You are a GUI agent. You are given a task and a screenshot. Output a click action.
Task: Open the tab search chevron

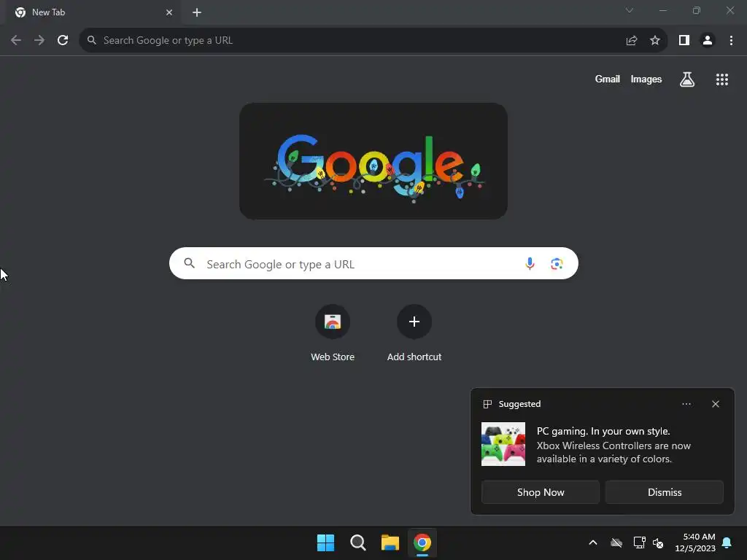click(x=630, y=10)
